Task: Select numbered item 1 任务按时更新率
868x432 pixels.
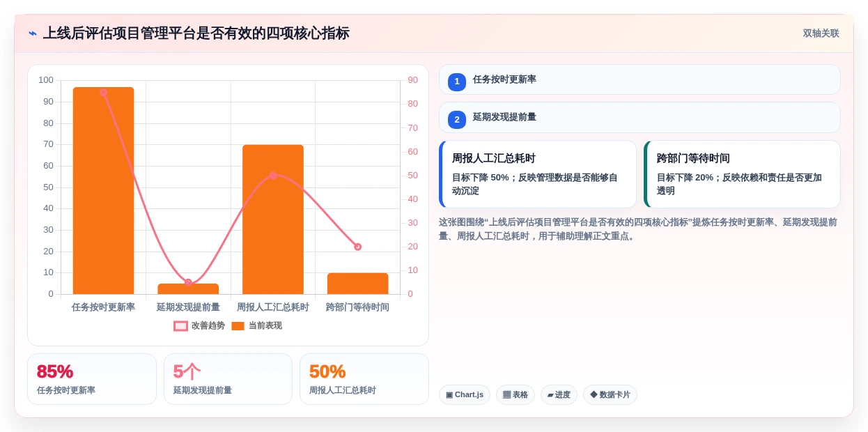Action: pyautogui.click(x=640, y=79)
